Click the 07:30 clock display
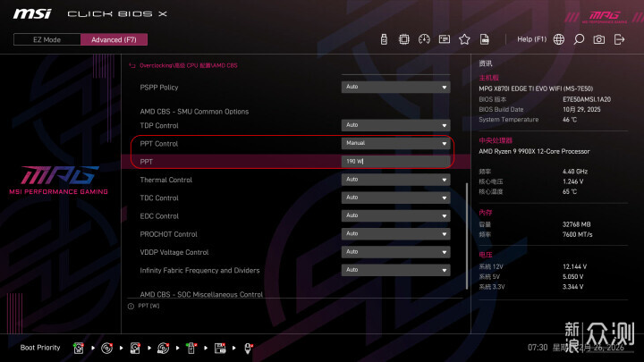Screen dimensions: 644x362 538,348
